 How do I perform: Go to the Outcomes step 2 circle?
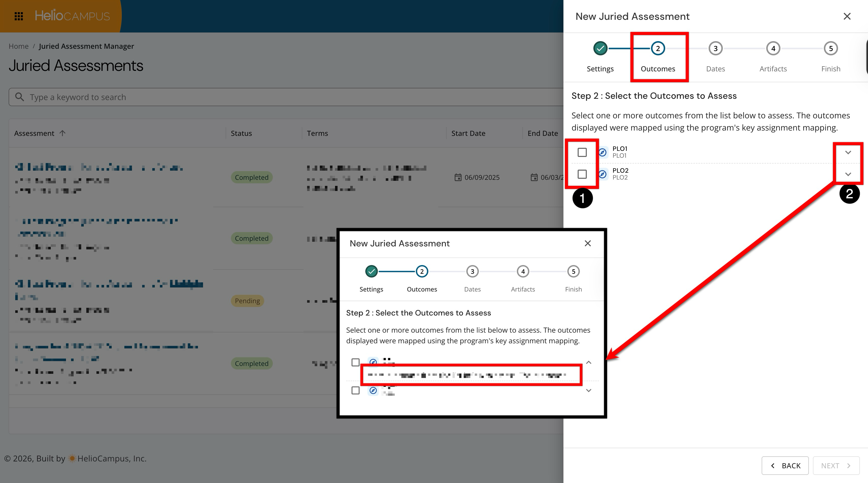[x=658, y=49]
